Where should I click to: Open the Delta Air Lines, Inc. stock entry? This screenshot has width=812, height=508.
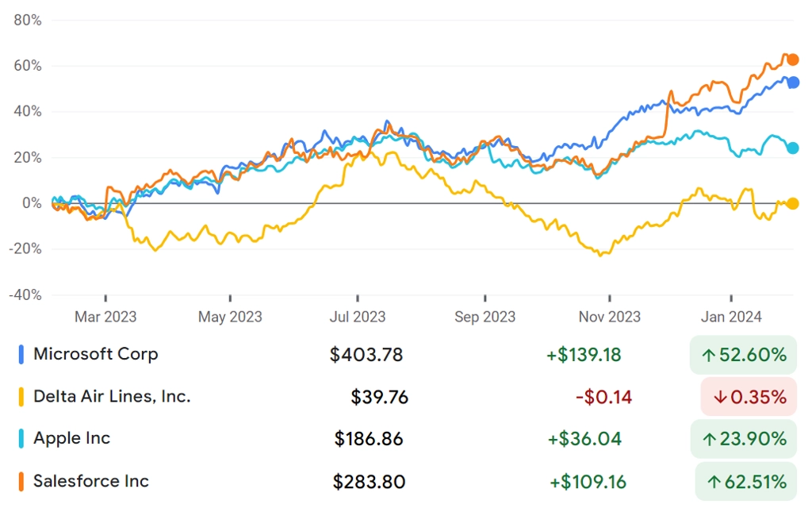(x=112, y=397)
